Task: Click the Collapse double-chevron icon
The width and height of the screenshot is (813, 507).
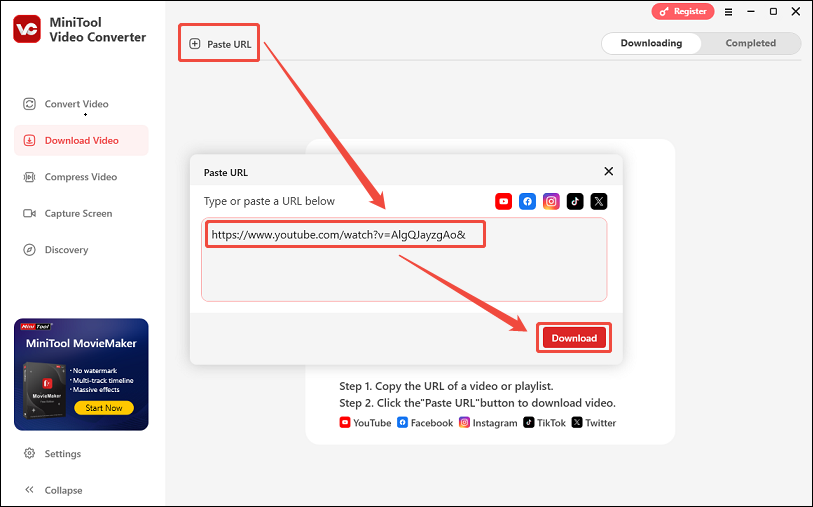Action: 30,490
